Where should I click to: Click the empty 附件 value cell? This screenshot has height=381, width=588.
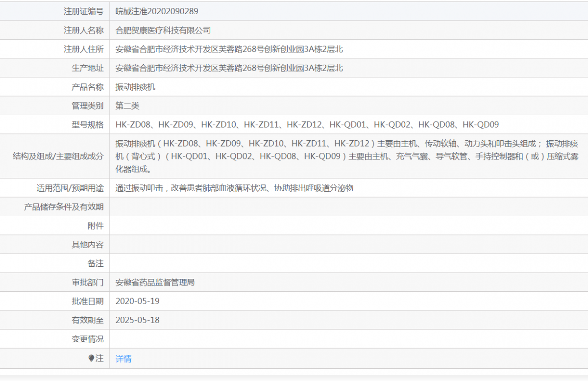pyautogui.click(x=348, y=226)
